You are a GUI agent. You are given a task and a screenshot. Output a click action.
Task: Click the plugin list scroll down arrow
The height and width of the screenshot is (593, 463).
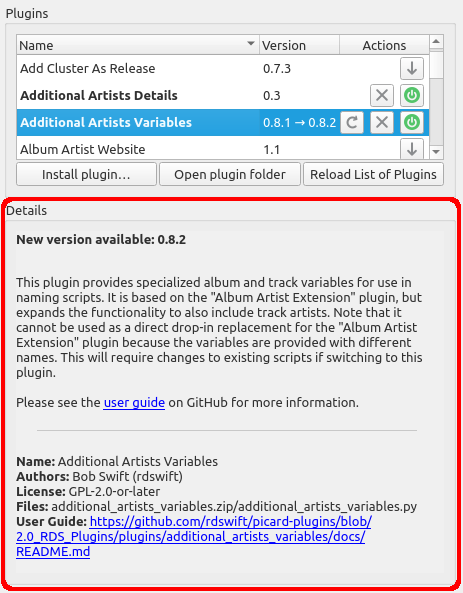[436, 152]
